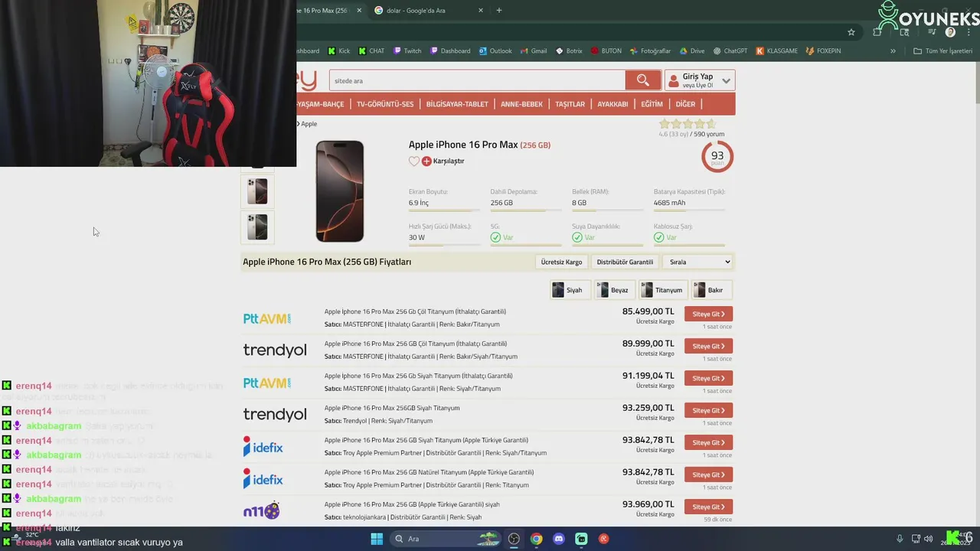980x551 pixels.
Task: Toggle the Ücretsiz Kargo filter
Action: [x=561, y=262]
